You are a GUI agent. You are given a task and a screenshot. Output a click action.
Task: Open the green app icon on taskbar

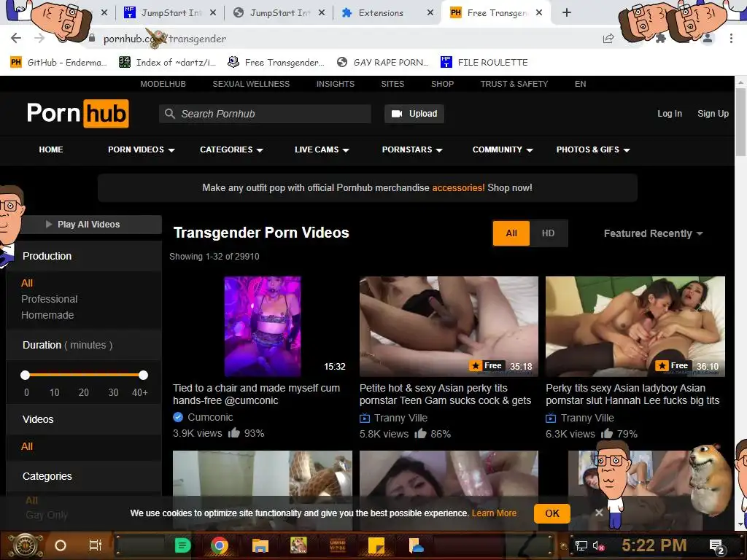click(x=182, y=545)
